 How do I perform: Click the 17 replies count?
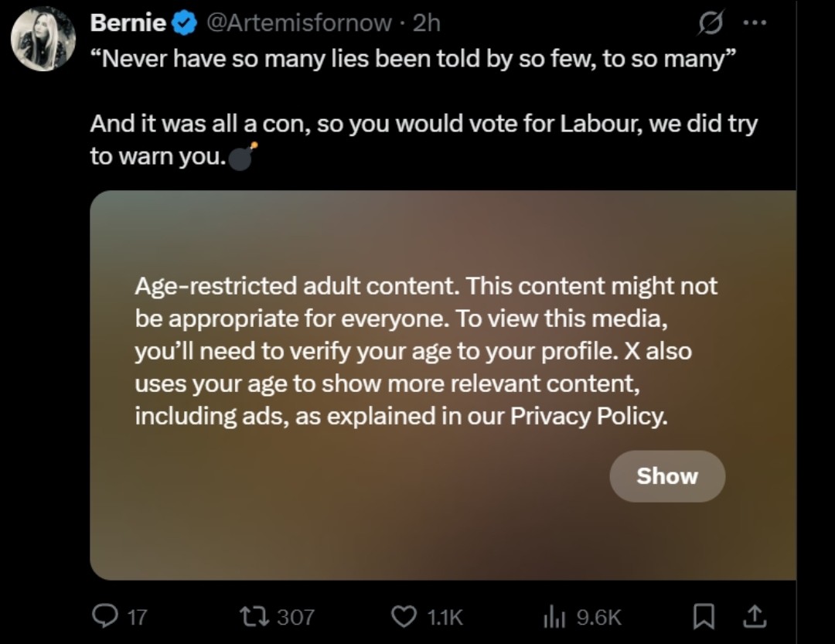tap(136, 617)
